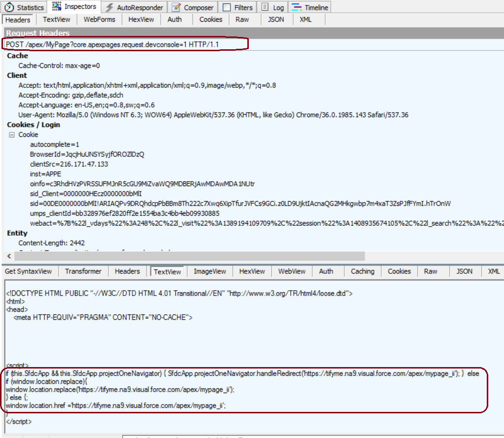Click the Composer pencil icon

coord(176,7)
